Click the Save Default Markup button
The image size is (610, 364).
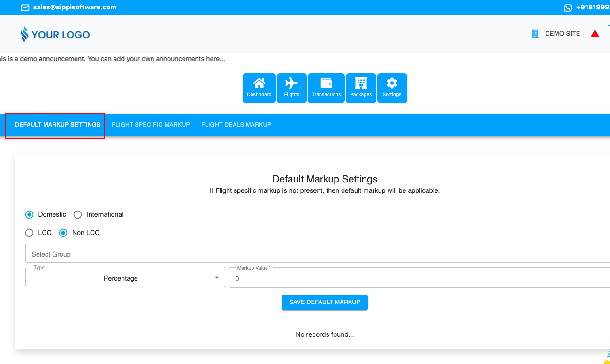click(x=325, y=302)
